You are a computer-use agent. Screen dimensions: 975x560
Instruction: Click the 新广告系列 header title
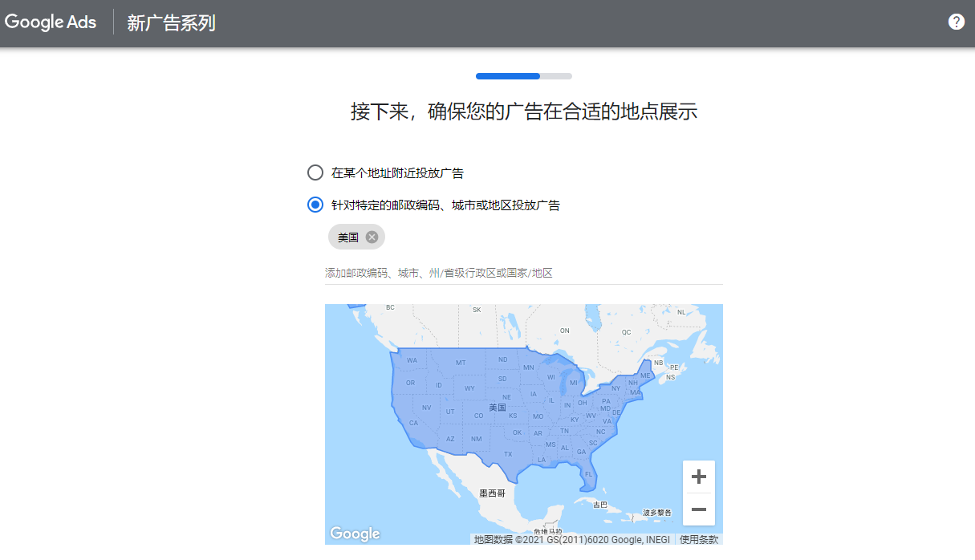point(171,22)
